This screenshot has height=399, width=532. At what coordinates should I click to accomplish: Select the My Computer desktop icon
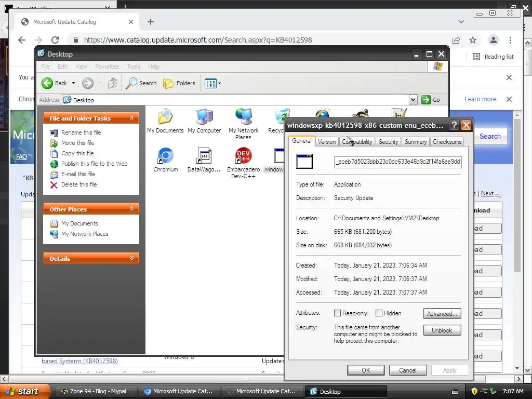tap(204, 121)
